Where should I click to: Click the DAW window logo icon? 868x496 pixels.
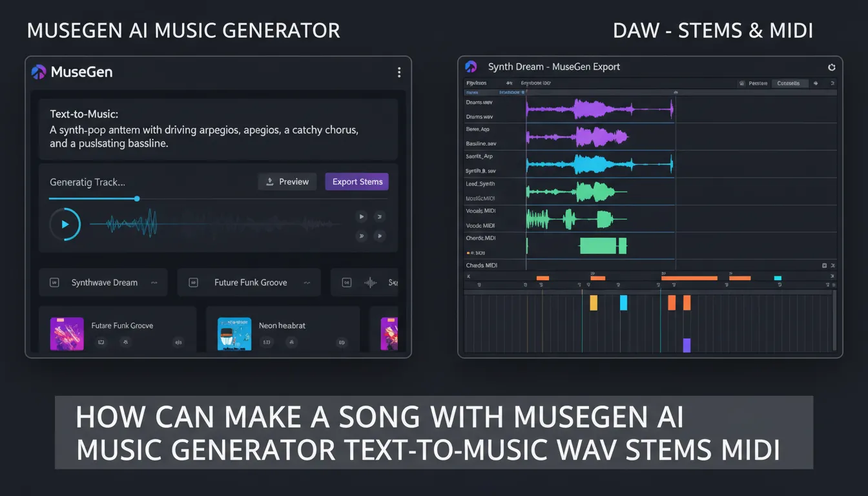point(471,67)
